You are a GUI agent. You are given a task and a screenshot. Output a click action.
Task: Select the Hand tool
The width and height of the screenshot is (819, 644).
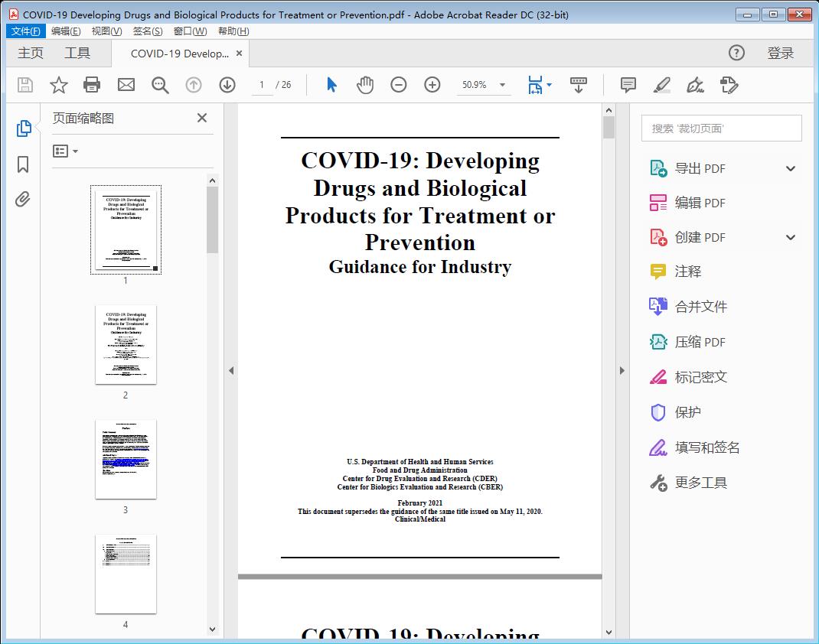point(365,85)
